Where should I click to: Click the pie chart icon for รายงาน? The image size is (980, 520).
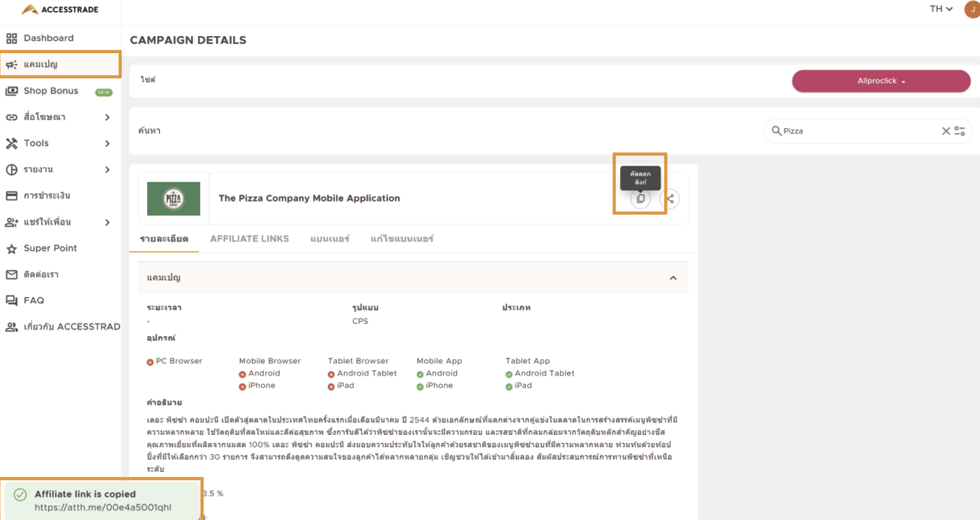11,170
